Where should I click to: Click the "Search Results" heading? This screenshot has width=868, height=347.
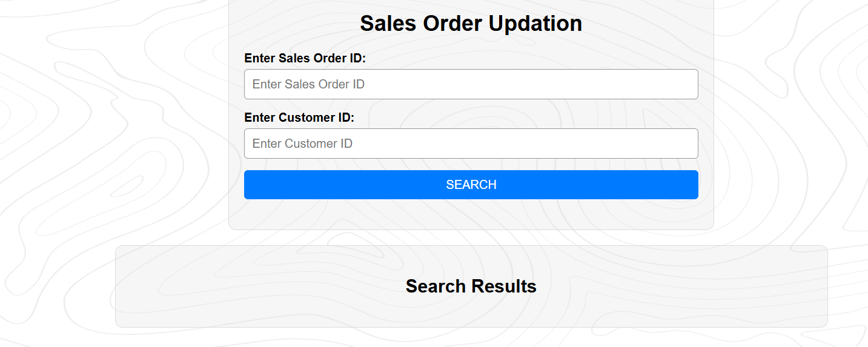pos(471,286)
